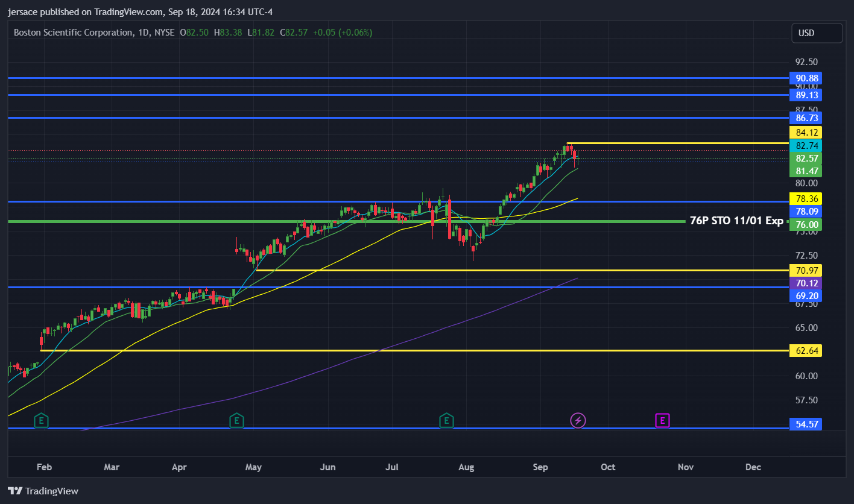Click the green earnings E marker in late July
Screen dimensions: 854x504
point(446,420)
